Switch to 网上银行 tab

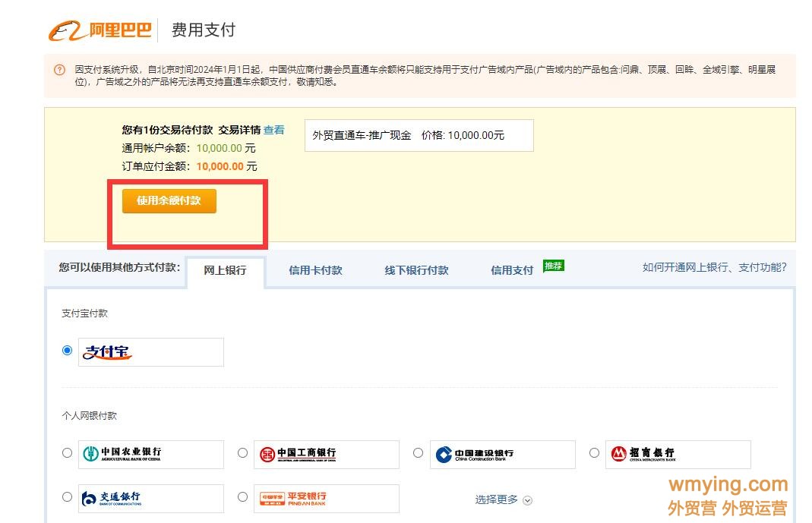tap(226, 270)
